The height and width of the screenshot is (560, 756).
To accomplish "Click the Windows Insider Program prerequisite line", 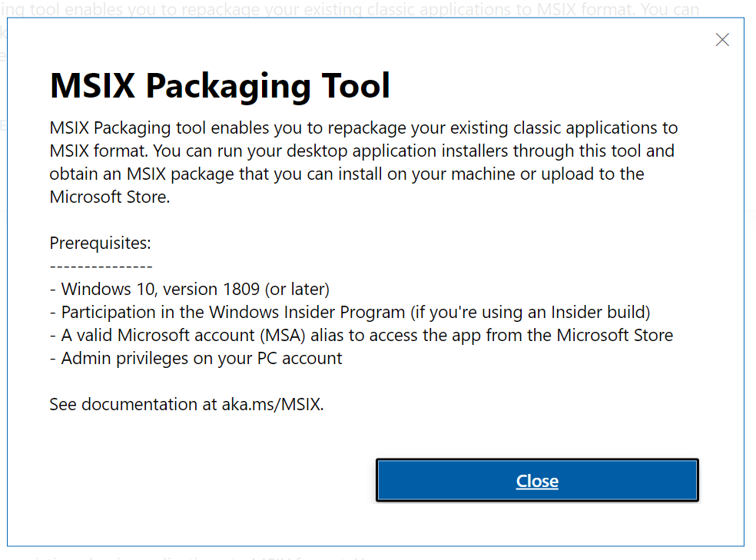I will (x=230, y=313).
